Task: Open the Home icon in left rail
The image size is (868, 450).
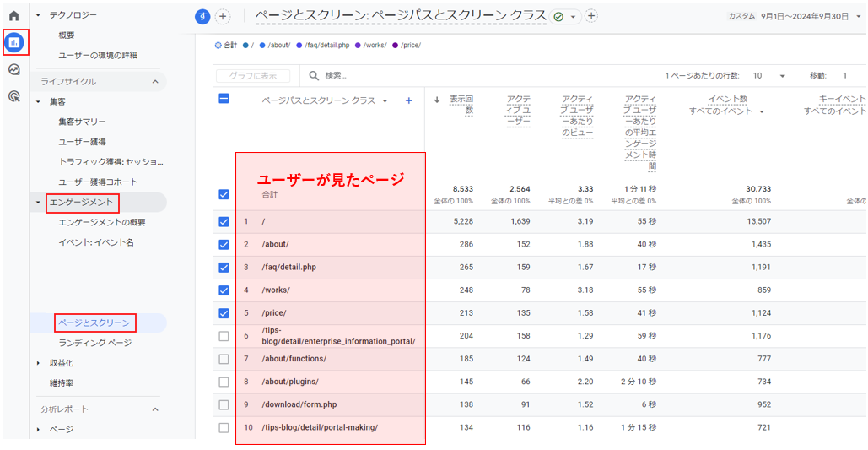Action: point(13,15)
